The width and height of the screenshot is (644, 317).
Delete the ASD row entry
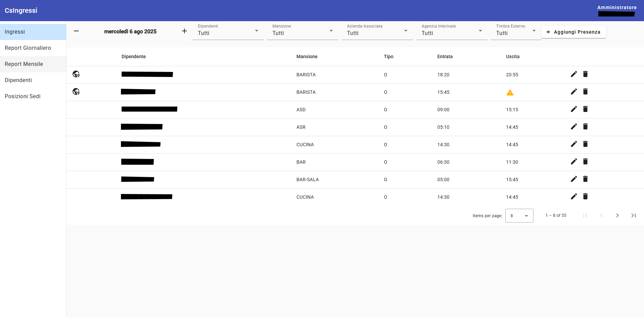pos(585,109)
